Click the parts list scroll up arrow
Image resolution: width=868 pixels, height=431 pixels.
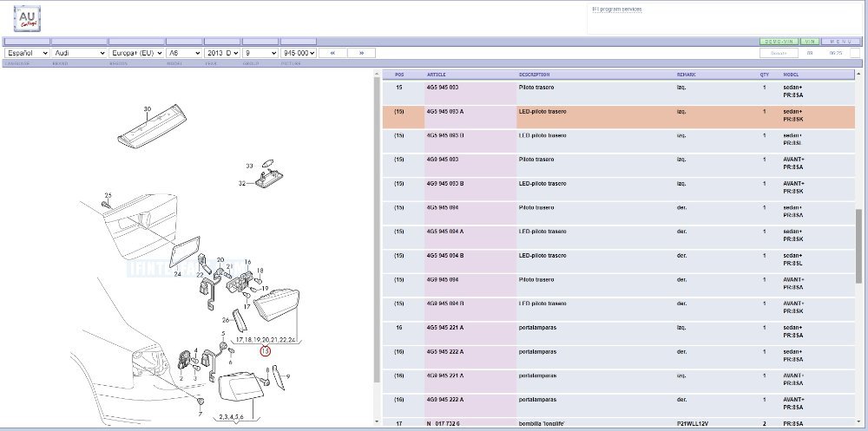858,74
